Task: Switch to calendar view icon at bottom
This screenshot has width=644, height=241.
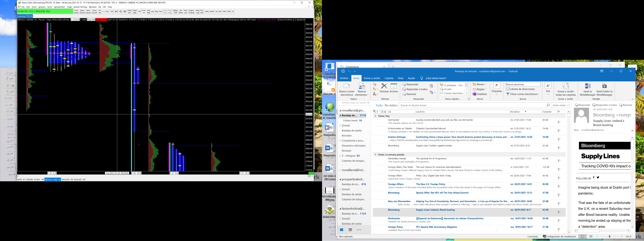Action: 350,230
